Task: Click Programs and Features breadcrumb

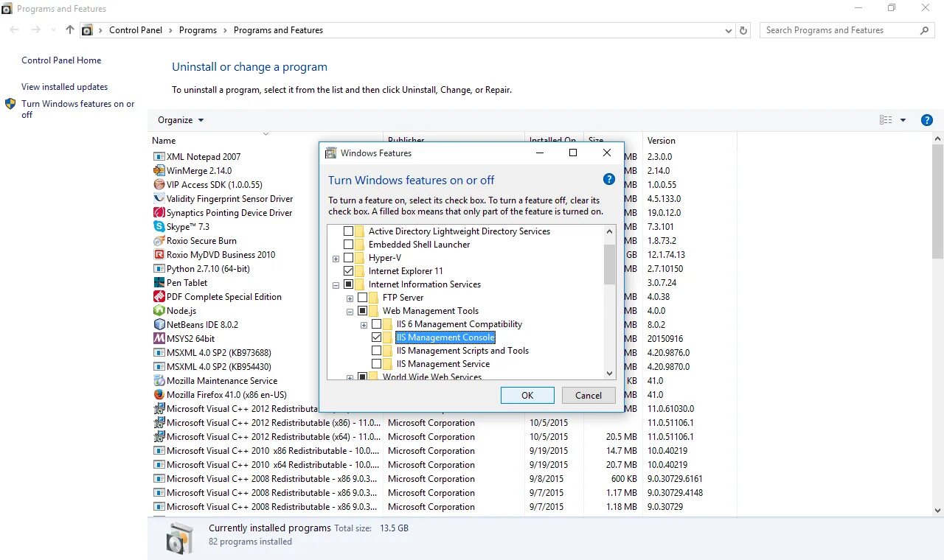Action: [278, 30]
